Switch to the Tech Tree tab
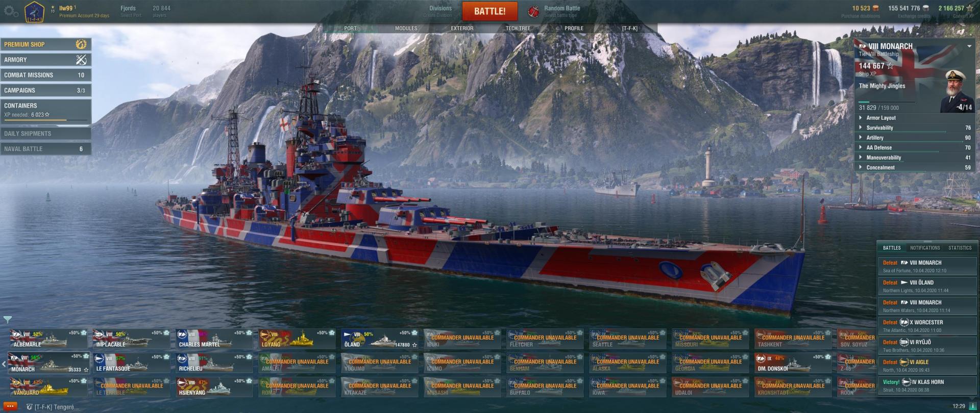The image size is (980, 413). click(518, 29)
